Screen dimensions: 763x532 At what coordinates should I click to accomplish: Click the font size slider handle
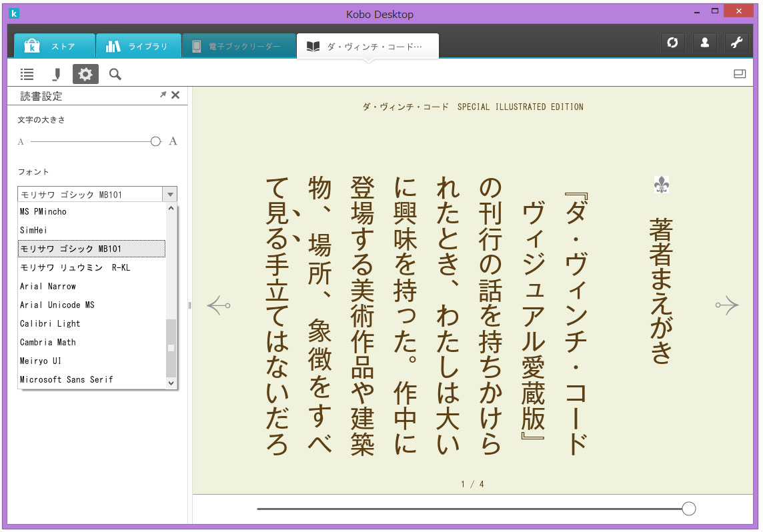pos(155,141)
